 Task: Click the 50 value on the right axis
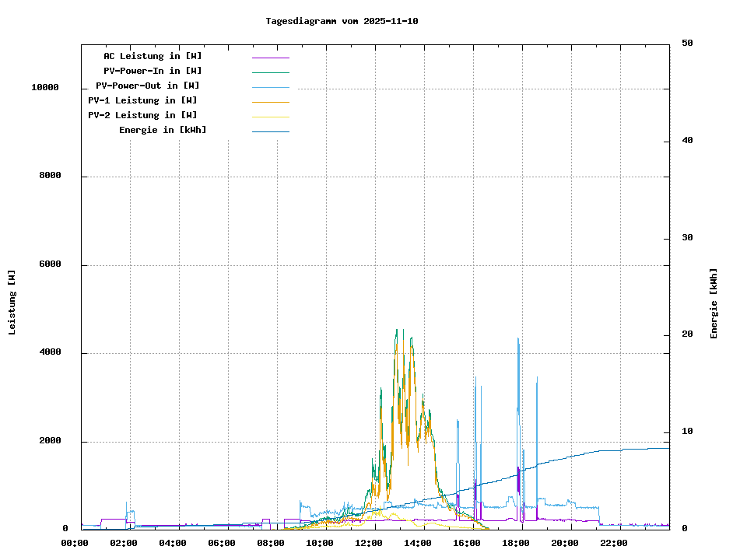[x=687, y=44]
